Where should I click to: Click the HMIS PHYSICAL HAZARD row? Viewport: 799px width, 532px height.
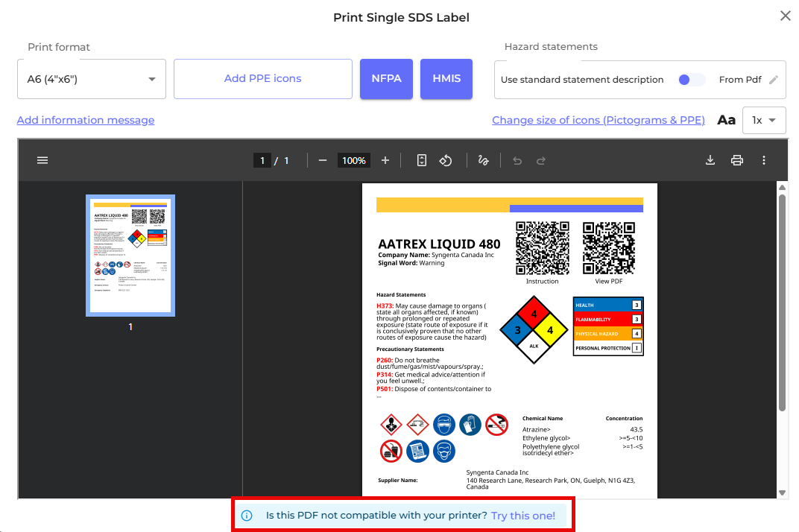[608, 333]
